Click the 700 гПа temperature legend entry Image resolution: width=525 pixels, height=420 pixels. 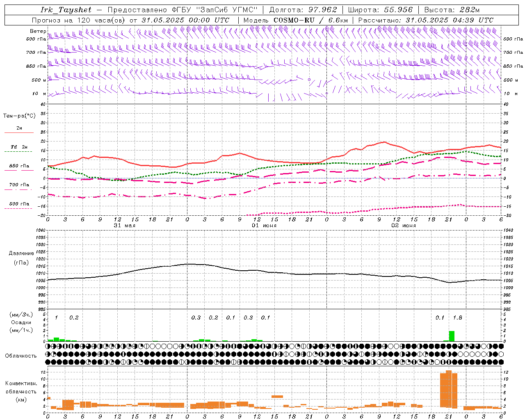coord(19,185)
